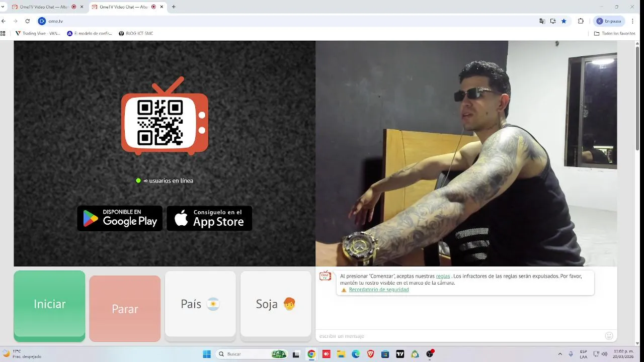Open the En pausa profile button
This screenshot has height=362, width=644.
[609, 21]
